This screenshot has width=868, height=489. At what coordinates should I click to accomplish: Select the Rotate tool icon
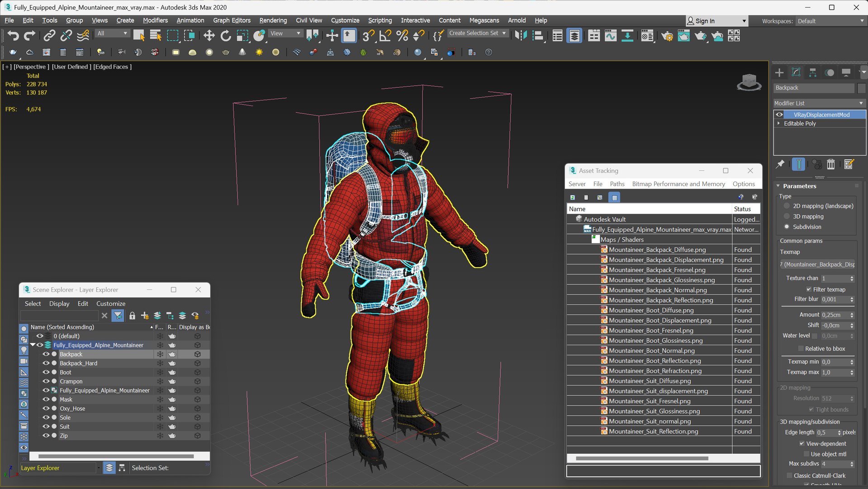coord(225,36)
